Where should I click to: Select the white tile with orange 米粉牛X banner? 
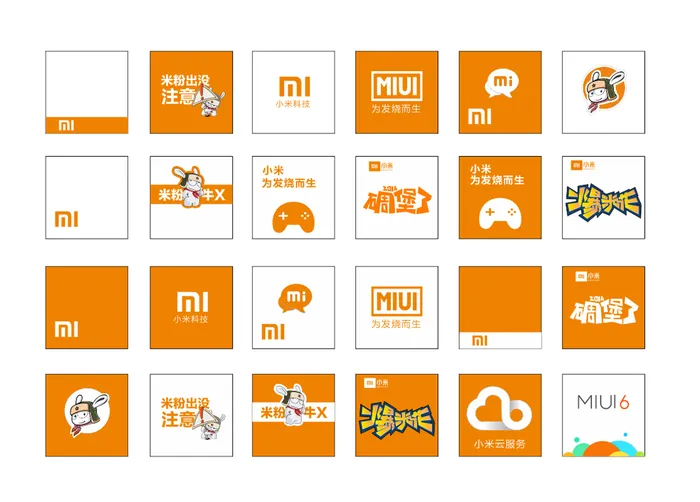[x=191, y=197]
